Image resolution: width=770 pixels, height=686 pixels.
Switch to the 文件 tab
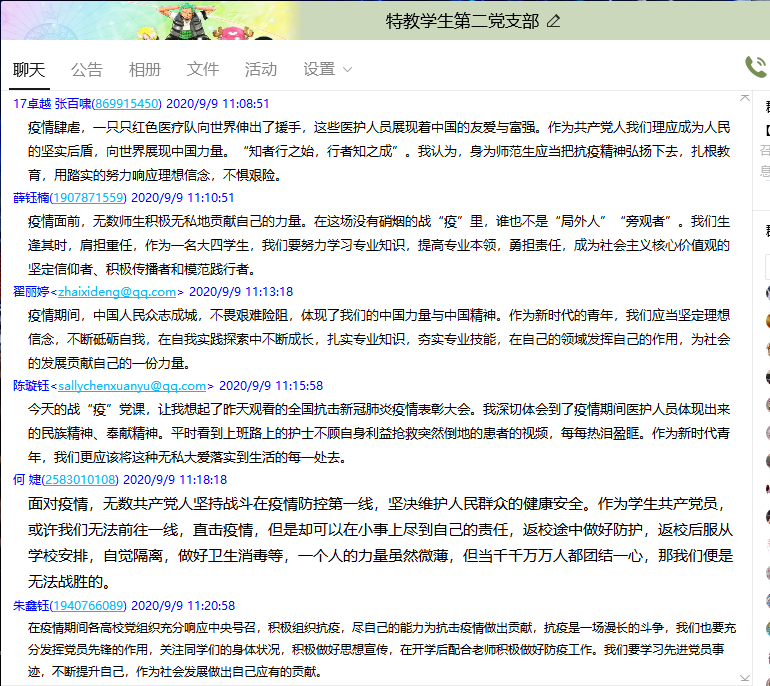(x=203, y=69)
